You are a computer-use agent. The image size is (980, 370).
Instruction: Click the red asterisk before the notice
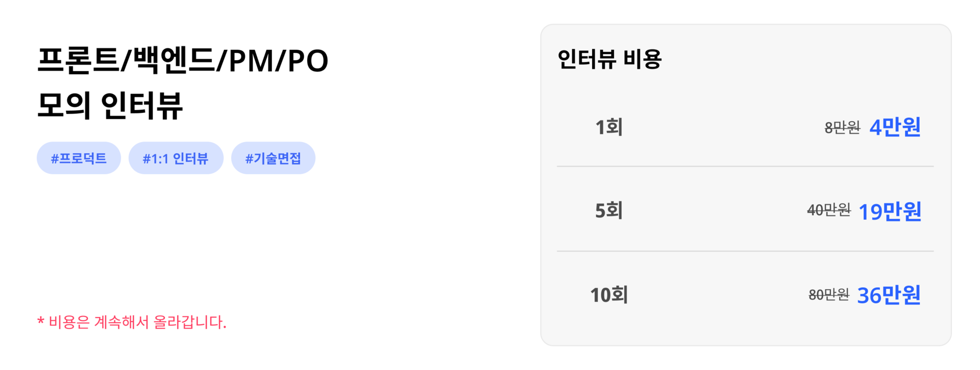click(x=40, y=321)
